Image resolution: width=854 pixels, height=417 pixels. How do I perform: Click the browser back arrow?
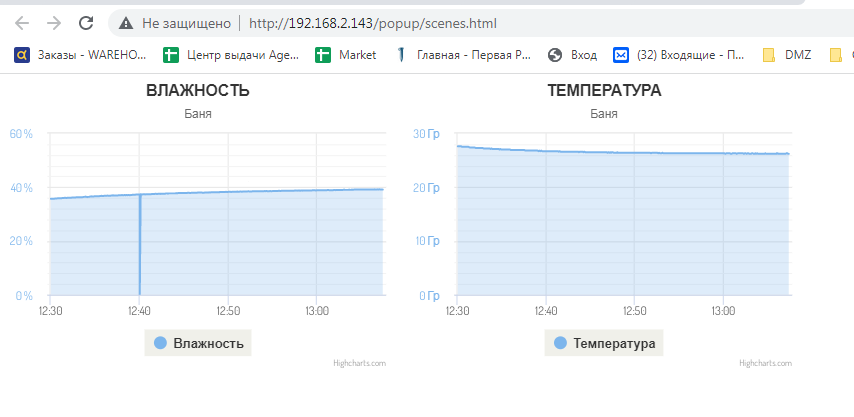click(22, 23)
